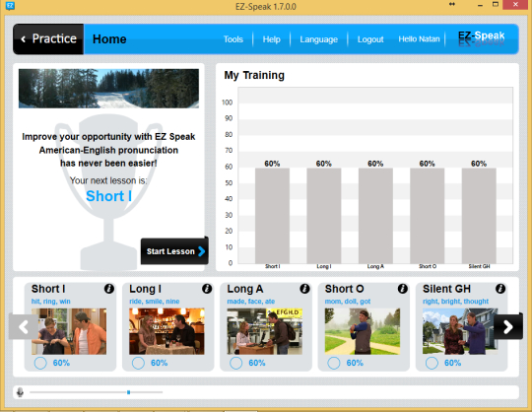Click example words 'ride, smile, nine'

[x=155, y=301]
